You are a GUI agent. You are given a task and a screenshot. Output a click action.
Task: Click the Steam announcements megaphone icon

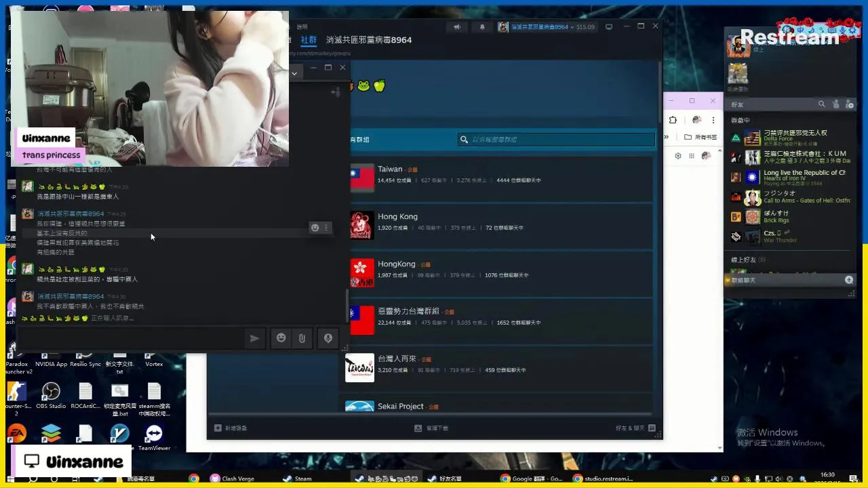457,27
